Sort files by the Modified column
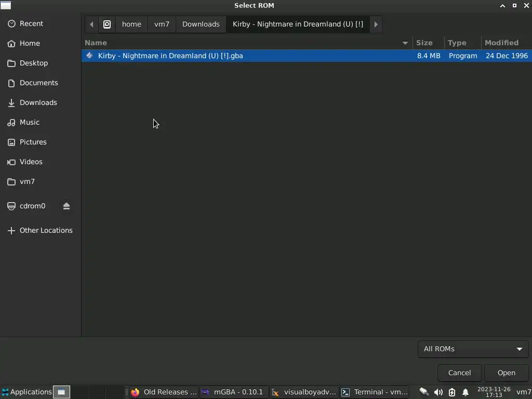The image size is (532, 399). click(x=507, y=43)
